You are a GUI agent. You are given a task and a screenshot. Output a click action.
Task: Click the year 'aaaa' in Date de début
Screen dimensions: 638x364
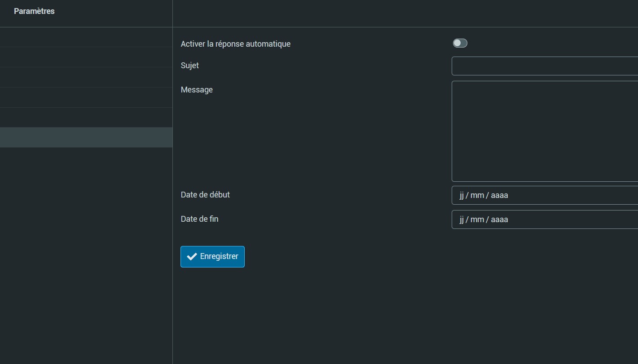click(499, 195)
